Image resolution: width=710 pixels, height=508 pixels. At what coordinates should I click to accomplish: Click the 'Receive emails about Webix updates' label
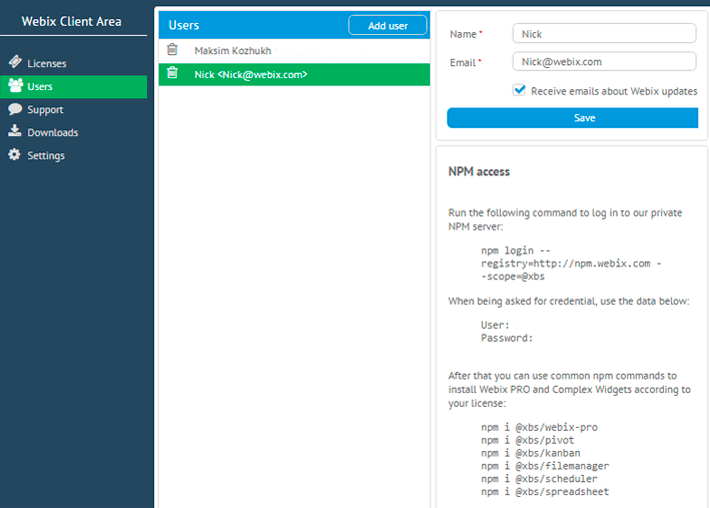pyautogui.click(x=614, y=91)
